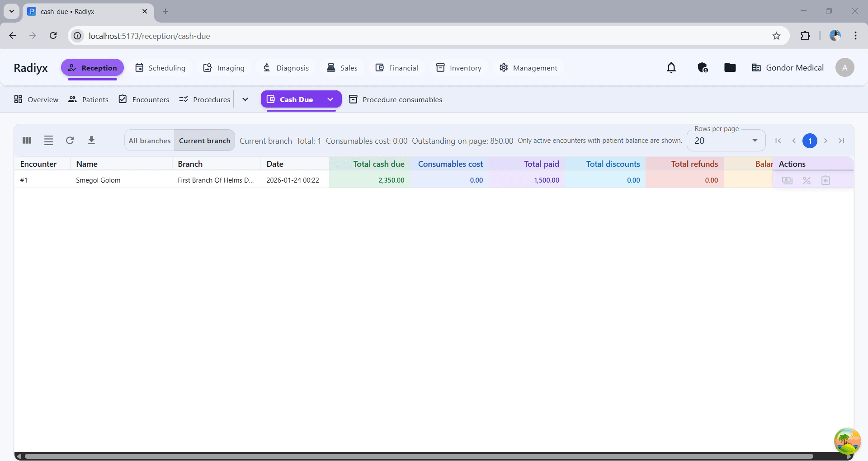
Task: Open Procedure consumables tab
Action: pos(396,99)
